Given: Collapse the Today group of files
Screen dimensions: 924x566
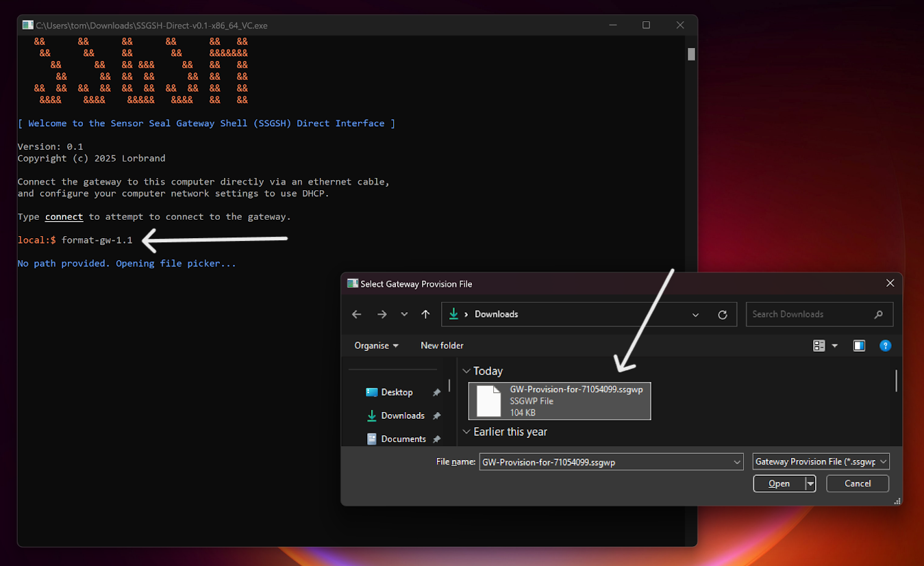Looking at the screenshot, I should [x=467, y=371].
